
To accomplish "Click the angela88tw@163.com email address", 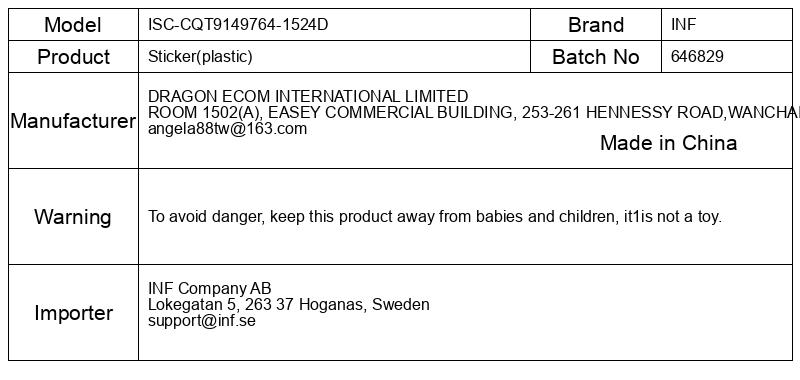I will click(x=228, y=129).
